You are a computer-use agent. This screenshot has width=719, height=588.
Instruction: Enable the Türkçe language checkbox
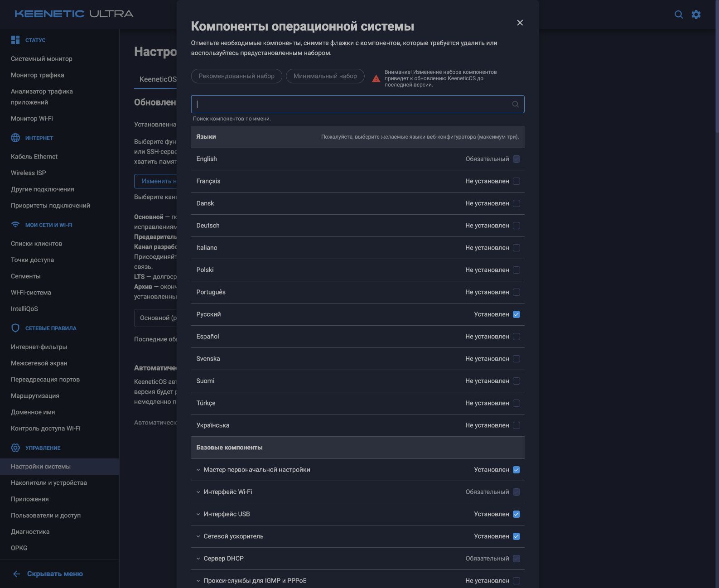click(x=516, y=403)
